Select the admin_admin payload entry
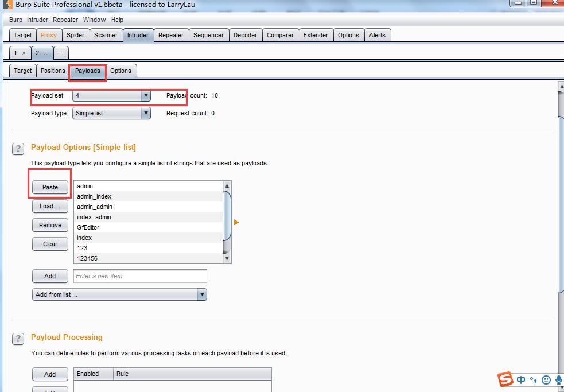 point(148,207)
